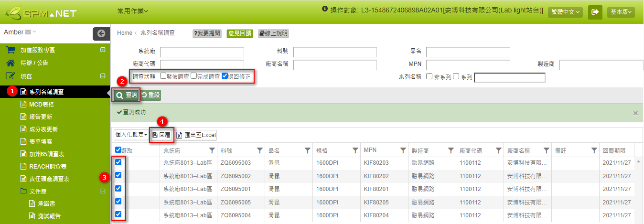Deselect the row for 料號 ZQ6095003
Viewport: 644px width, 224px height.
[x=118, y=162]
